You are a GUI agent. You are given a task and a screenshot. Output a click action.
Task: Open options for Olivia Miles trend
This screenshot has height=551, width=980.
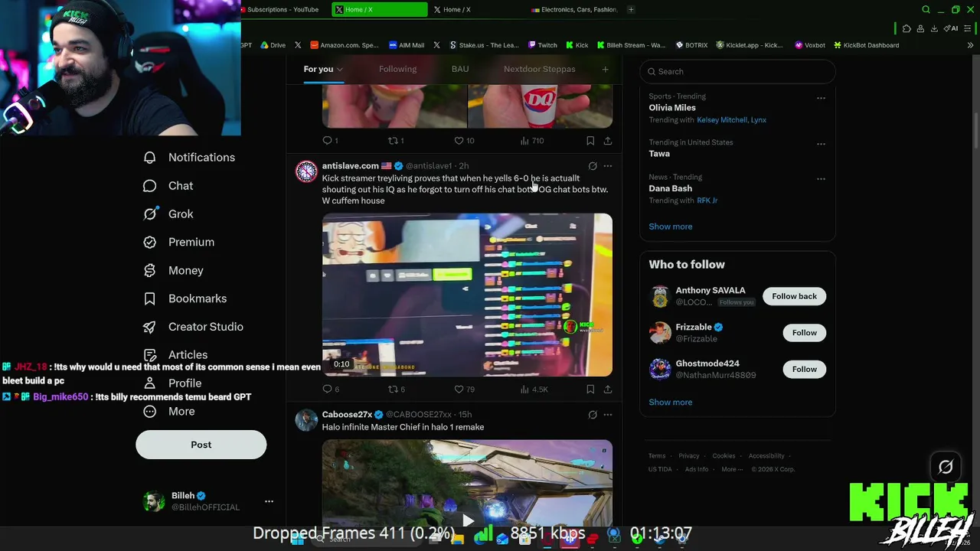coord(821,98)
